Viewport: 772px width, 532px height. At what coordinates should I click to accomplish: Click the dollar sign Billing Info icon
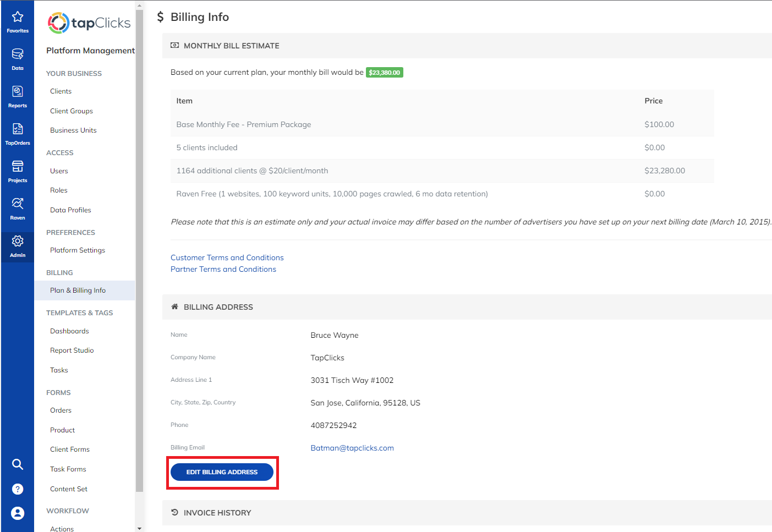pyautogui.click(x=160, y=17)
